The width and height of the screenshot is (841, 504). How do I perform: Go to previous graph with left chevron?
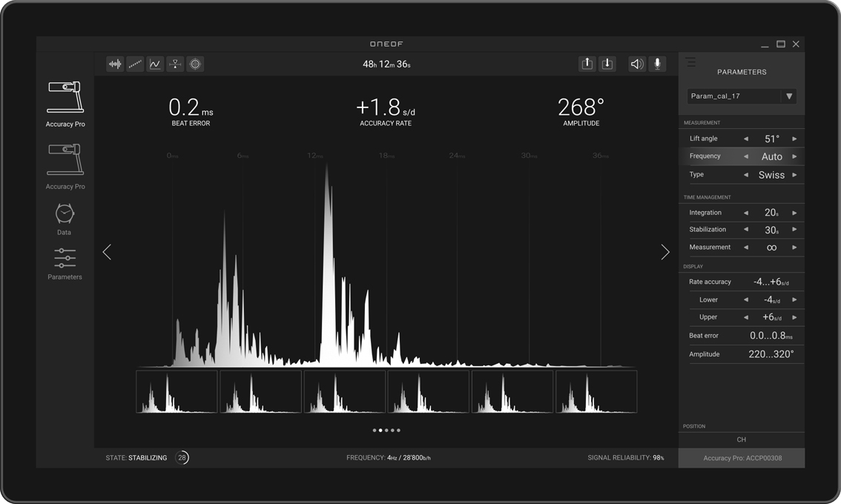click(x=107, y=253)
